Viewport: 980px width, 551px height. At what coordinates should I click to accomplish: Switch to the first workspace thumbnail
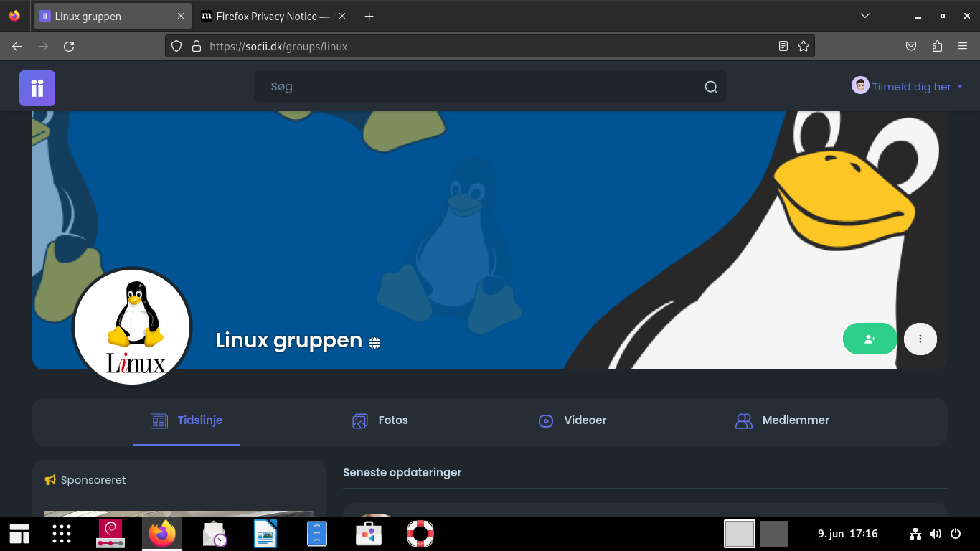tap(740, 534)
